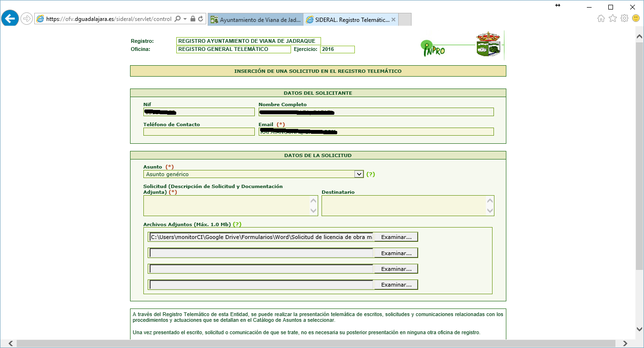Click the browser Back arrow button
Viewport: 644px width, 348px height.
click(x=10, y=19)
